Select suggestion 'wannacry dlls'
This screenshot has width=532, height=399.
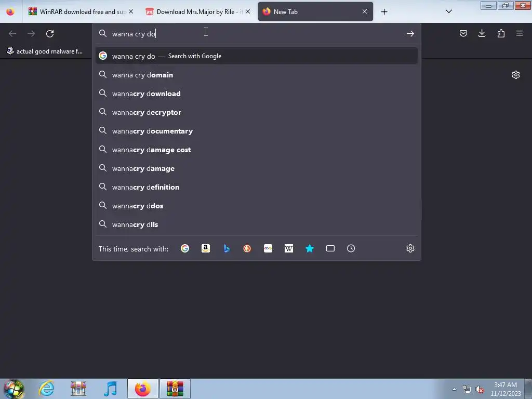pyautogui.click(x=257, y=224)
